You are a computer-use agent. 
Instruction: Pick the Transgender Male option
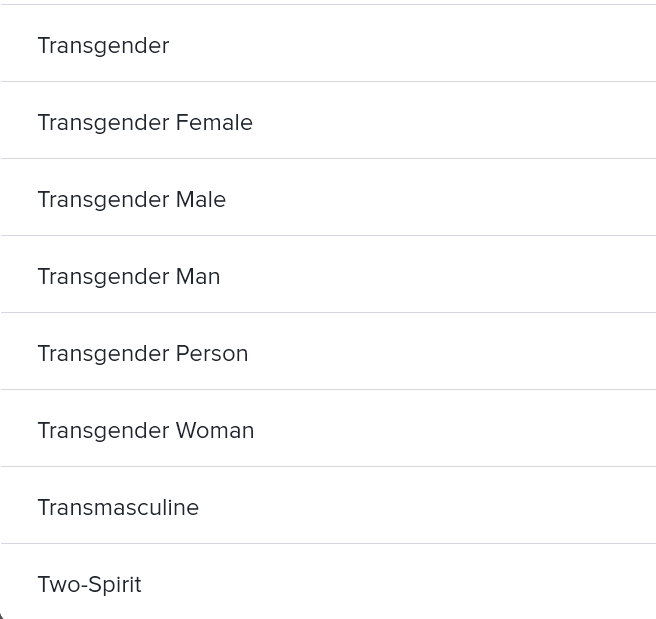(x=132, y=199)
